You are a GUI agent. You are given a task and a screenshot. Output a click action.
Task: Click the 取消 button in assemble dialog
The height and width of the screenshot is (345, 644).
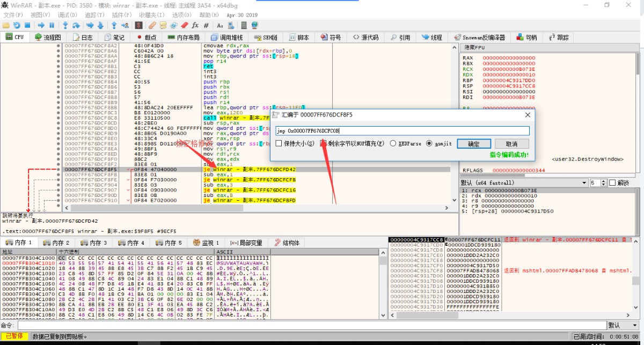512,144
